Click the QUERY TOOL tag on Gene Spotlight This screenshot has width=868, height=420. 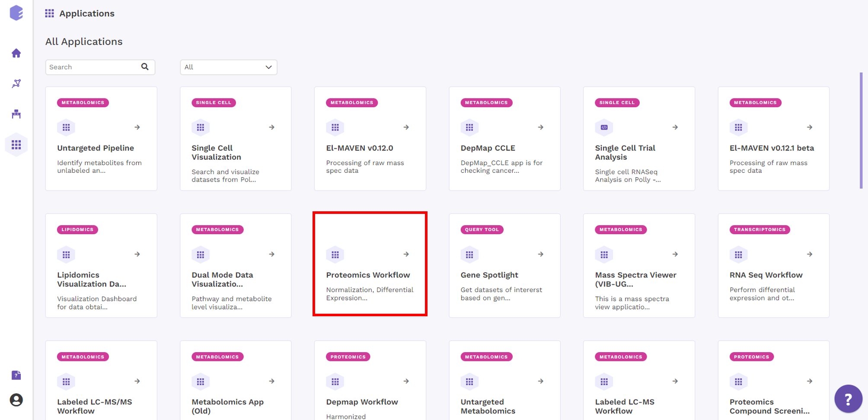(x=482, y=229)
